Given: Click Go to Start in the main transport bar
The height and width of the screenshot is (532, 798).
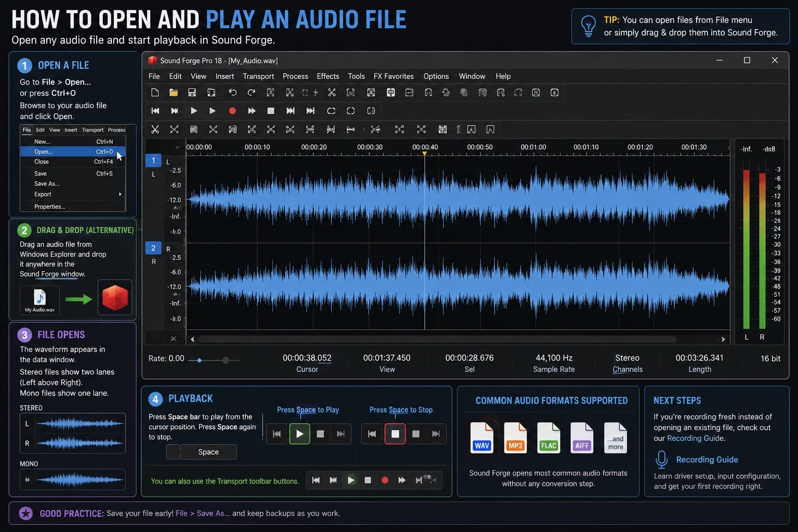Looking at the screenshot, I should point(155,111).
